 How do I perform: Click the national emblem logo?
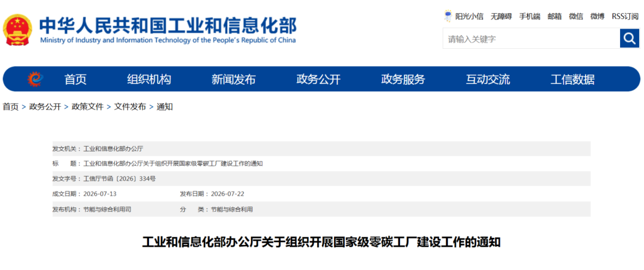(x=17, y=30)
